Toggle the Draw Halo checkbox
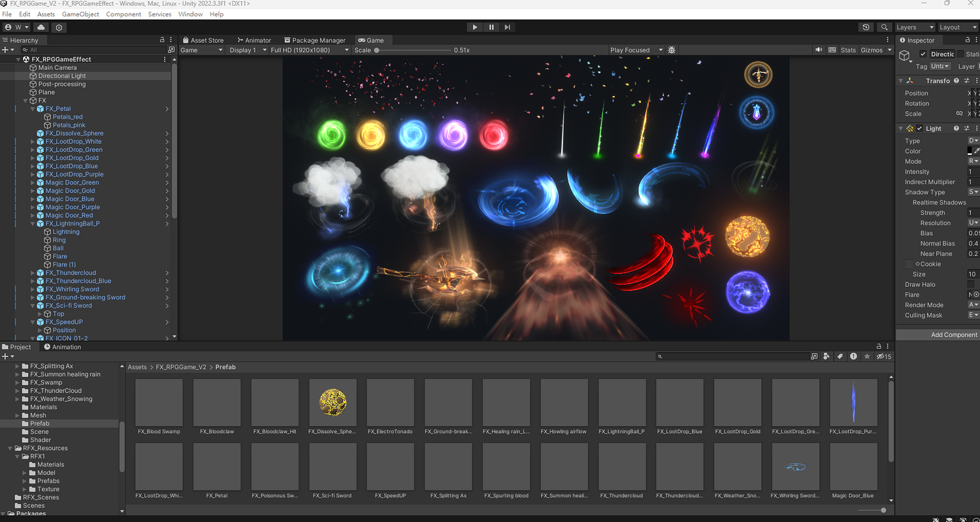The width and height of the screenshot is (980, 522). pyautogui.click(x=970, y=284)
